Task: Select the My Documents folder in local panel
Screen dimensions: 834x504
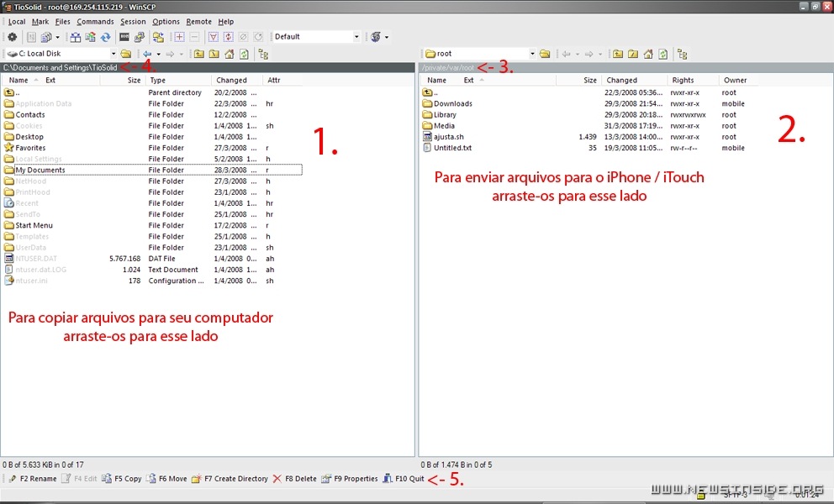Action: click(153, 171)
